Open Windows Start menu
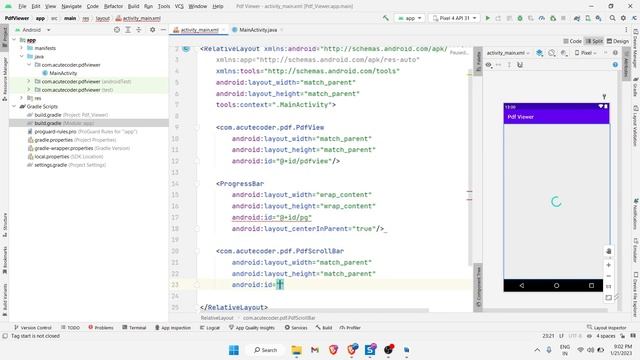 [234, 350]
